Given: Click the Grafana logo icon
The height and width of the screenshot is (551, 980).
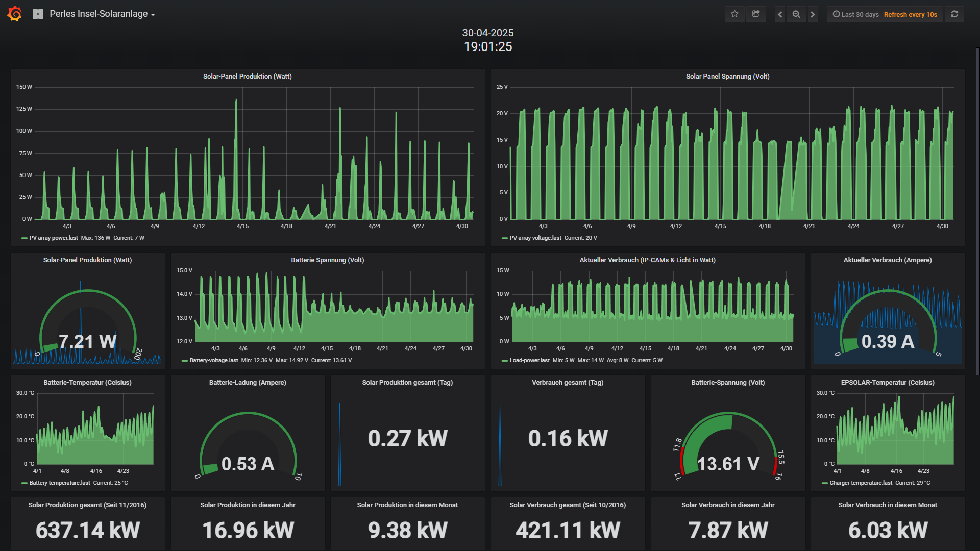Looking at the screenshot, I should pyautogui.click(x=15, y=14).
